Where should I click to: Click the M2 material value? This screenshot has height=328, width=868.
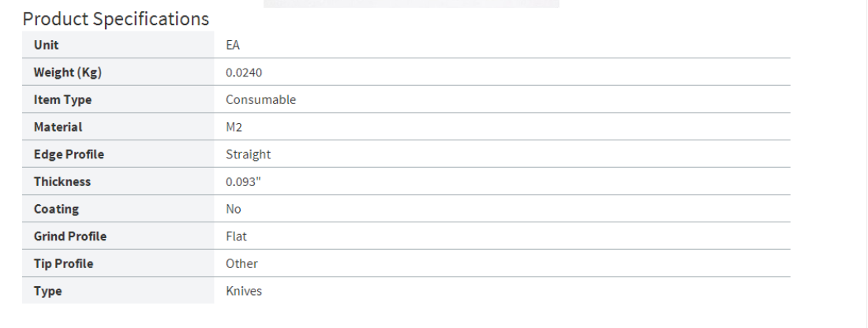(234, 127)
